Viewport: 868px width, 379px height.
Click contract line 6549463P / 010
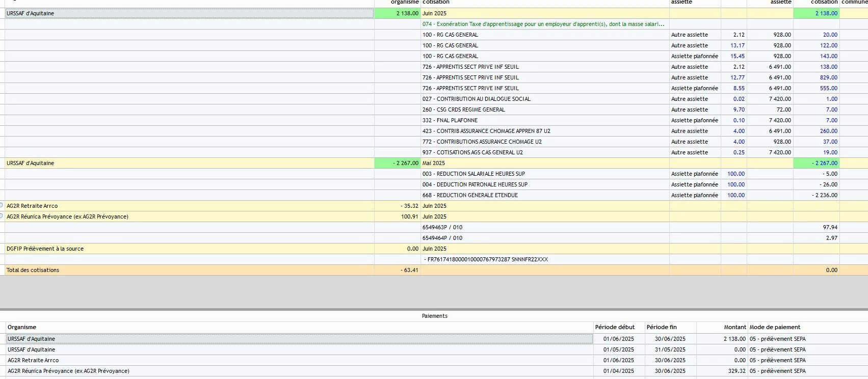click(442, 227)
